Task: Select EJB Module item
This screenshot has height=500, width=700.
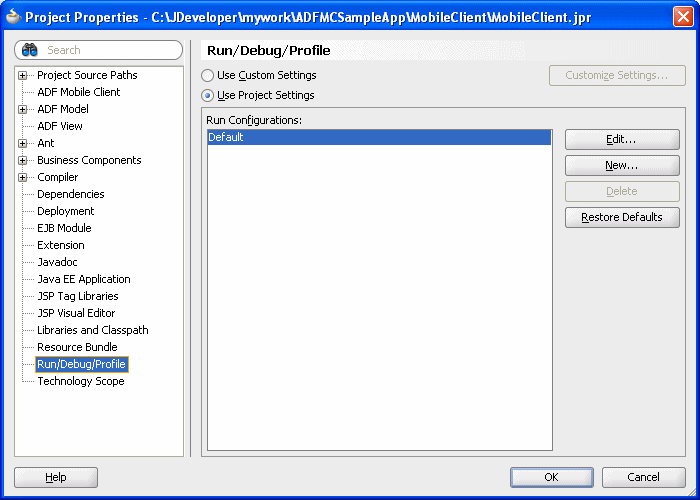Action: pyautogui.click(x=64, y=228)
